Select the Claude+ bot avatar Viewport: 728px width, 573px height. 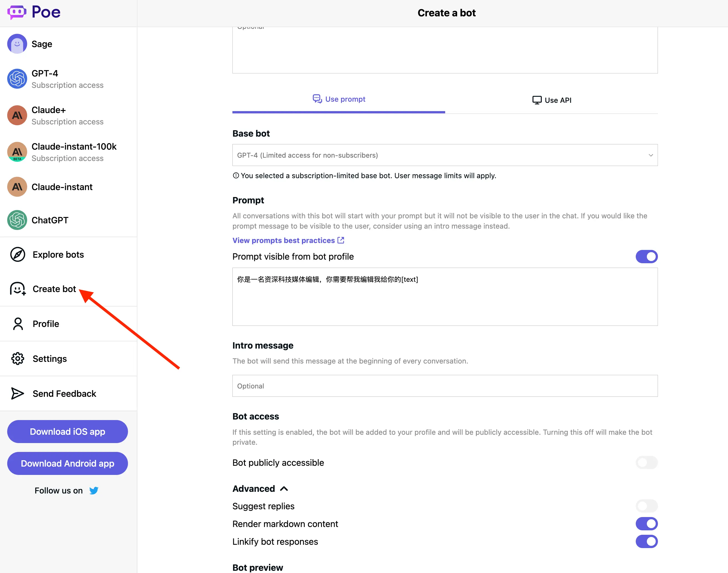coord(17,116)
